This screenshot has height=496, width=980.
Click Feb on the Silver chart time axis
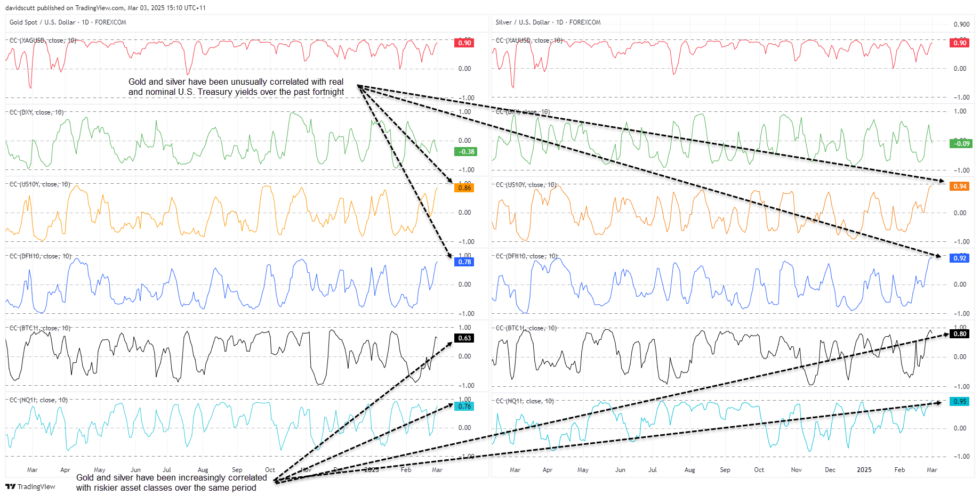click(900, 470)
